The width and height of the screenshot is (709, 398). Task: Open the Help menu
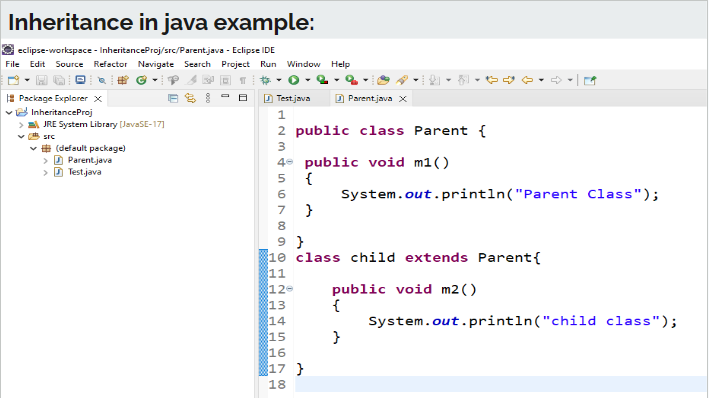340,64
